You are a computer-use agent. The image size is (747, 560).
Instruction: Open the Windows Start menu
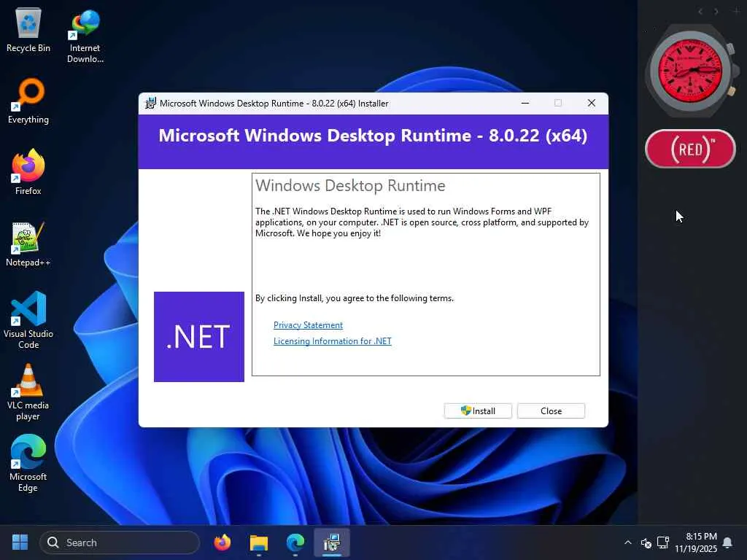click(x=20, y=542)
